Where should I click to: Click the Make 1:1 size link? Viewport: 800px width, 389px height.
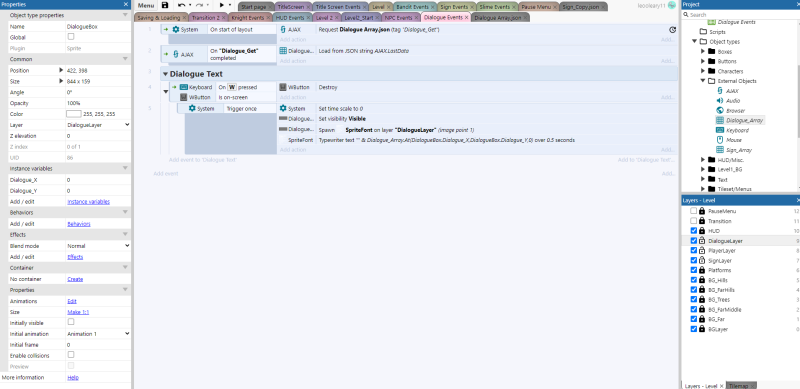pos(78,312)
